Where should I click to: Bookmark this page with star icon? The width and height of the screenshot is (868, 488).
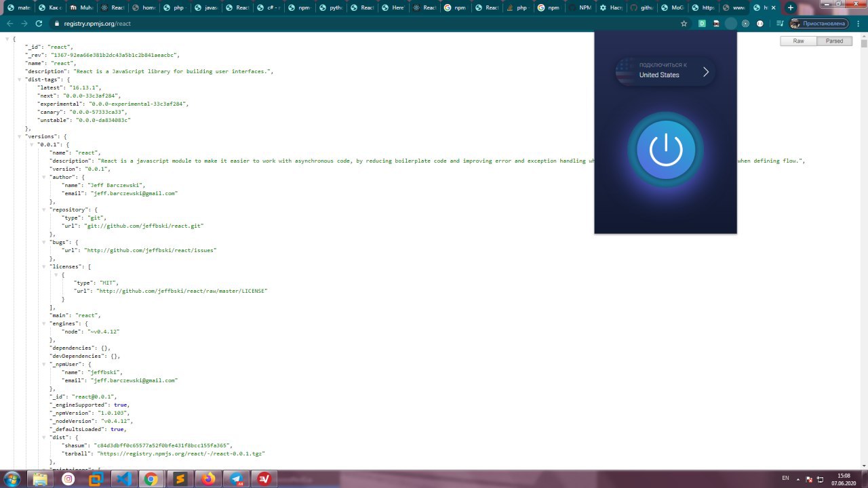[684, 23]
